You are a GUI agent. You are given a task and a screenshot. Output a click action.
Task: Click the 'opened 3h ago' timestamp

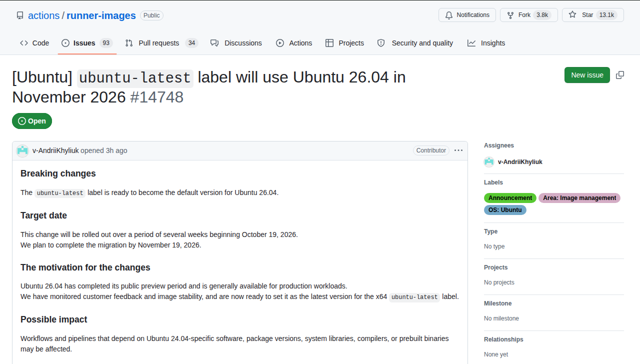pos(104,150)
